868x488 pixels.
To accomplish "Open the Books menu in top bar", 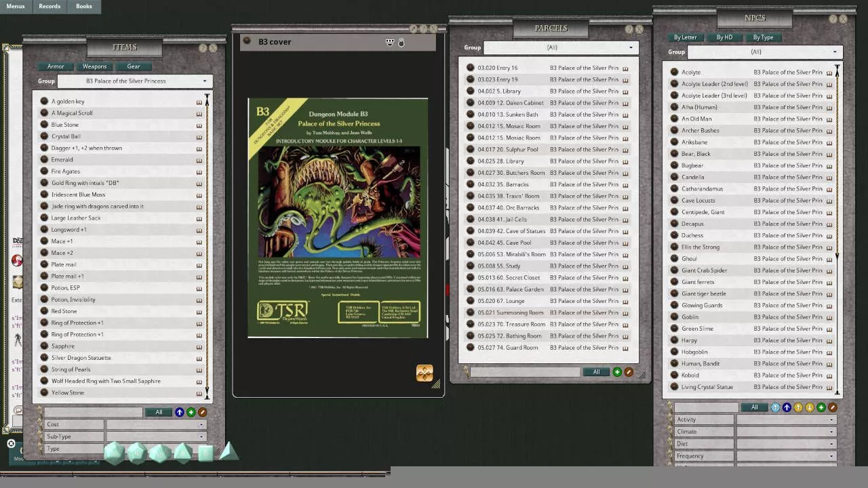I will (84, 6).
